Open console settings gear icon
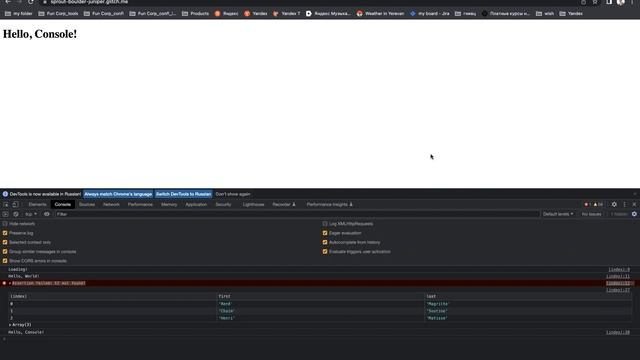This screenshot has height=360, width=640. (x=634, y=214)
